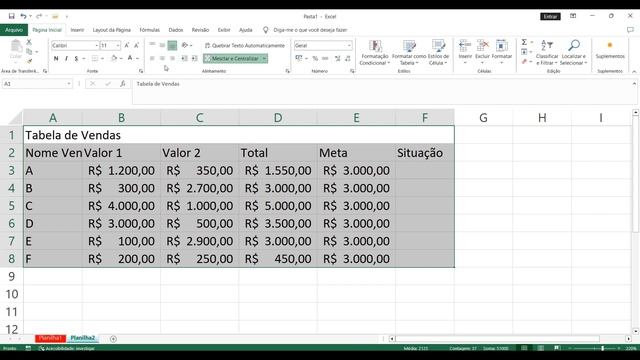This screenshot has height=360, width=640.
Task: Click the formula bar containing Tabela de Vendas
Action: (384, 91)
